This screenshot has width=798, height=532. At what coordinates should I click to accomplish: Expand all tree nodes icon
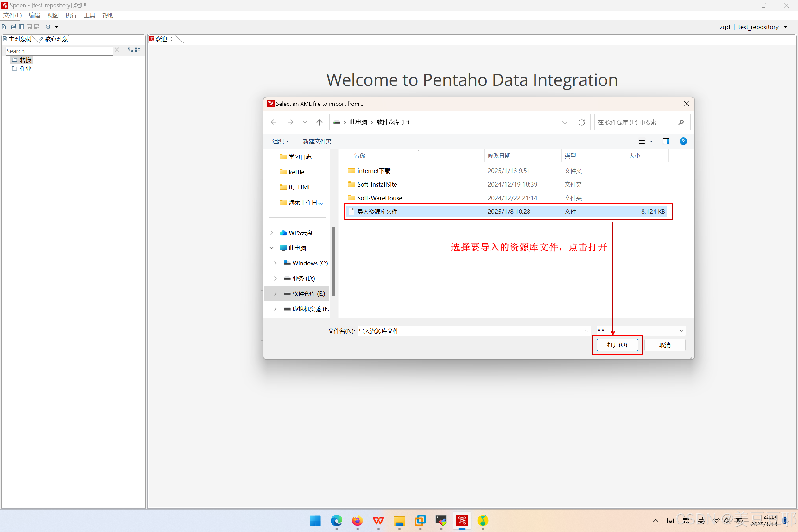130,50
